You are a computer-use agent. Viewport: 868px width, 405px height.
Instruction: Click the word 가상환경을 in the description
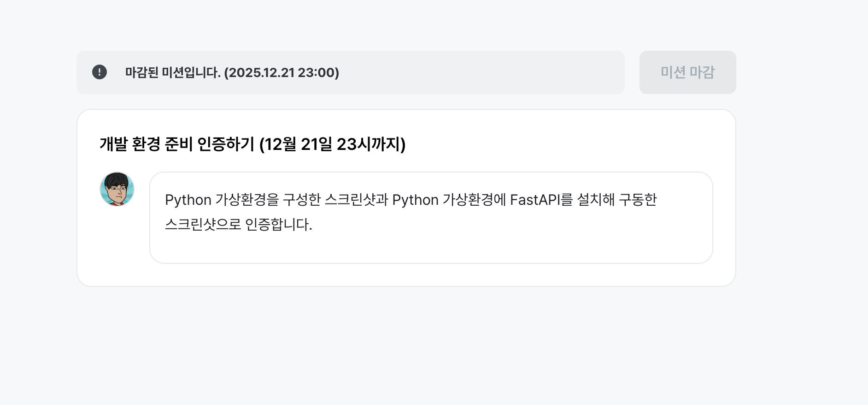(247, 200)
